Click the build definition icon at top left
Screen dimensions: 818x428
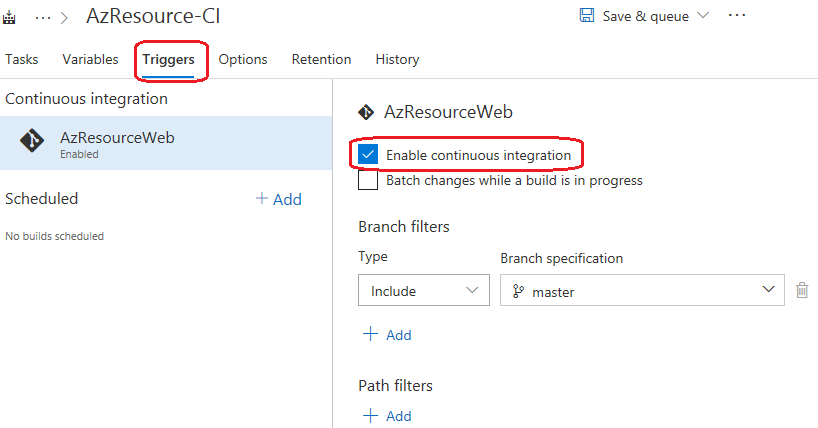10,17
